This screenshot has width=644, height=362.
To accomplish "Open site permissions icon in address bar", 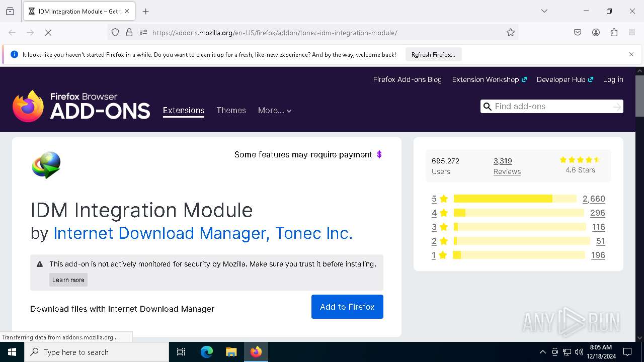I will tap(143, 33).
